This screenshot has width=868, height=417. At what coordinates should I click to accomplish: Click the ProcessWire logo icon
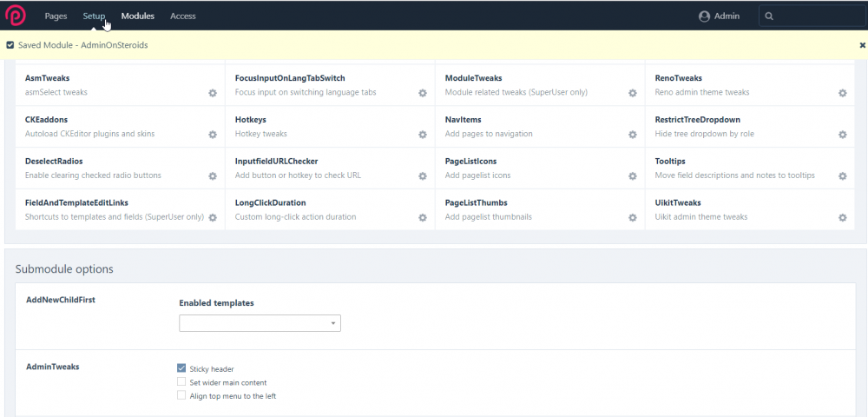[x=16, y=16]
